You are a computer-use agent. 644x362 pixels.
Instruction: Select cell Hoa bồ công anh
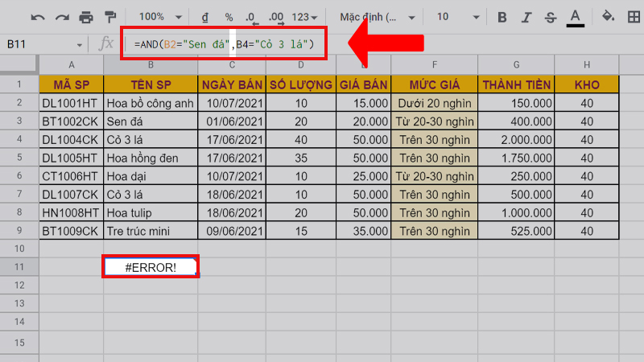[x=151, y=103]
